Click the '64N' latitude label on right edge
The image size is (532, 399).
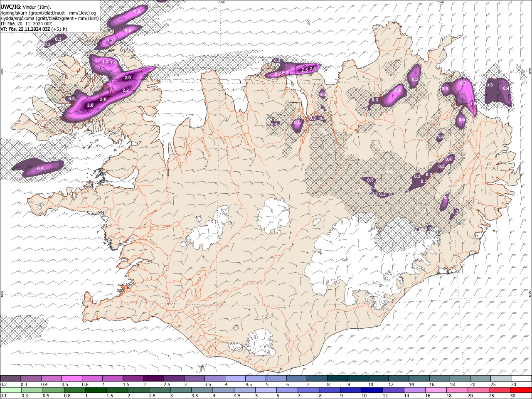click(530, 293)
